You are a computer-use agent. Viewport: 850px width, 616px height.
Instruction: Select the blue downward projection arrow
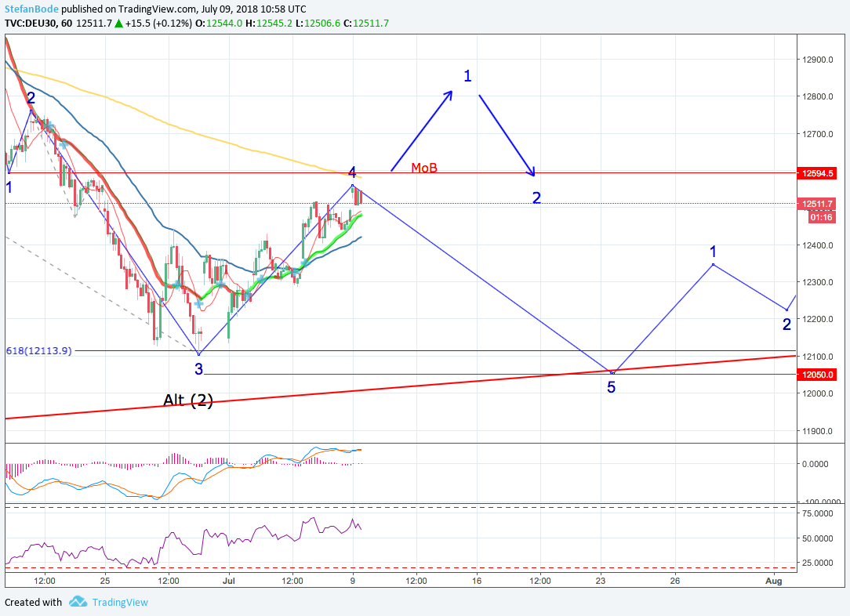pos(507,136)
